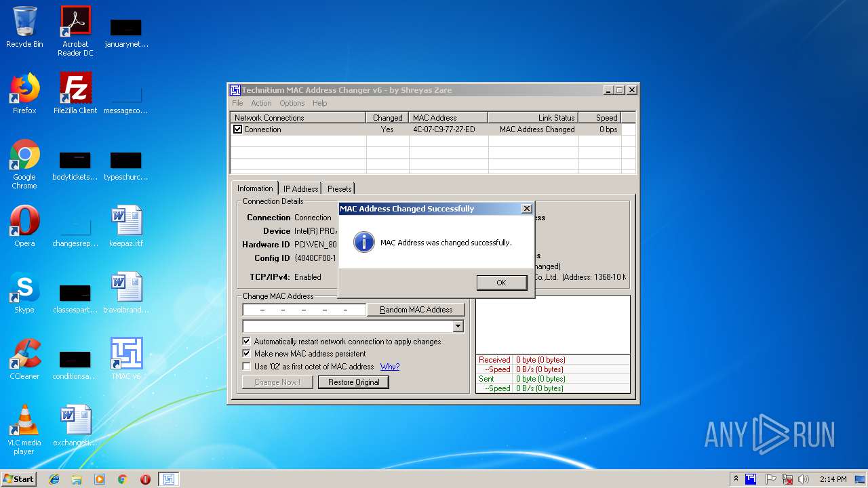Show hidden system tray icons
This screenshot has height=488, width=868.
[x=736, y=479]
